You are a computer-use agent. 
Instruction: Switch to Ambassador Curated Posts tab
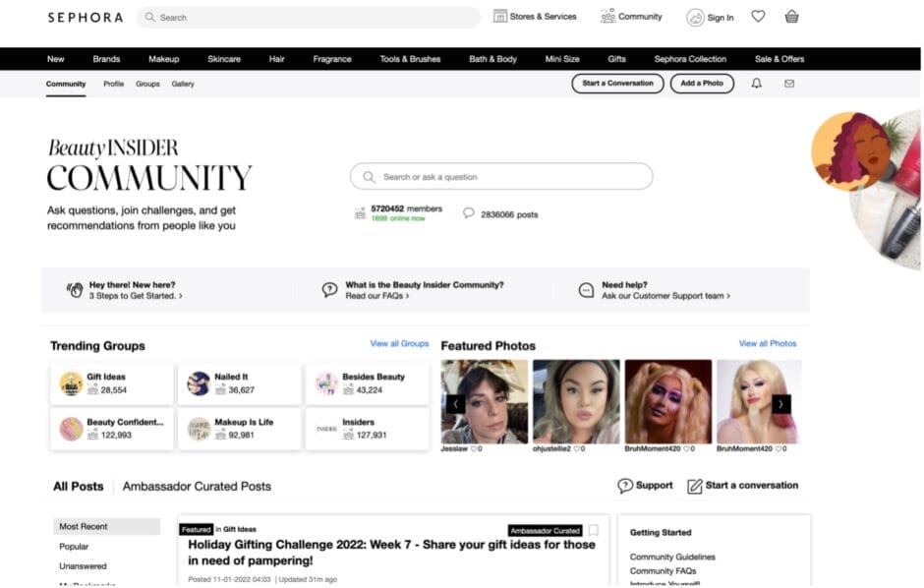click(196, 486)
